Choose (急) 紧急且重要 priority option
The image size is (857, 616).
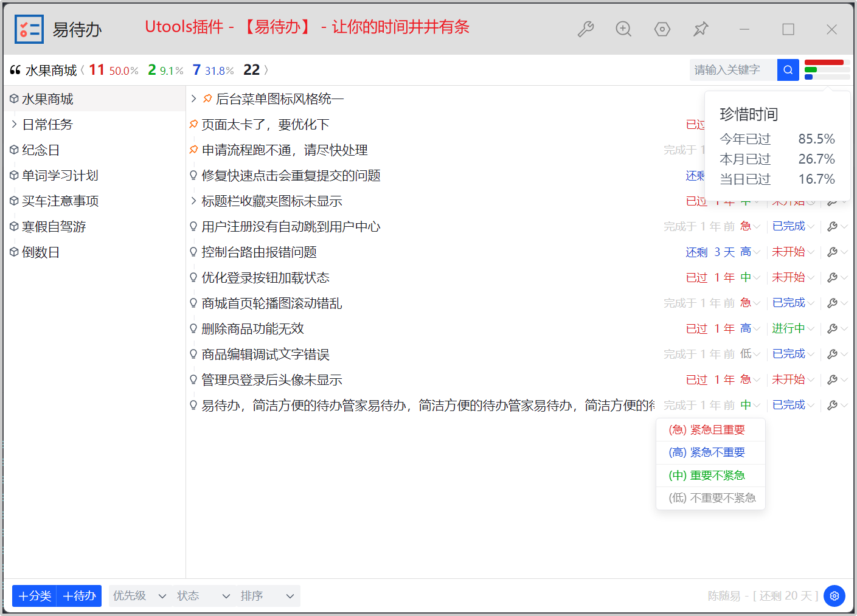click(710, 430)
